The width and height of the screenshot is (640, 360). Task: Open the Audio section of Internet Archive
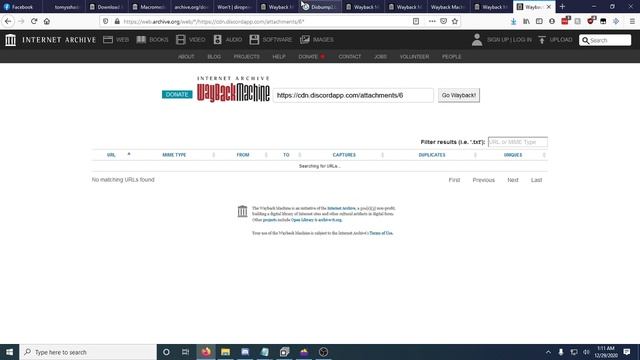point(228,40)
